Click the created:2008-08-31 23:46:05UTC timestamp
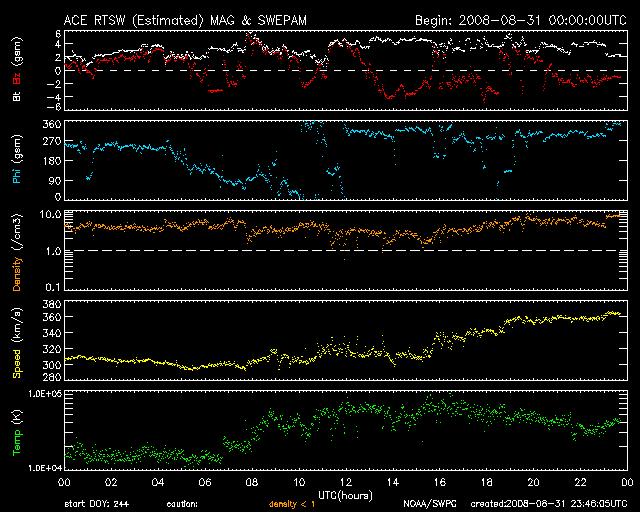 point(549,504)
